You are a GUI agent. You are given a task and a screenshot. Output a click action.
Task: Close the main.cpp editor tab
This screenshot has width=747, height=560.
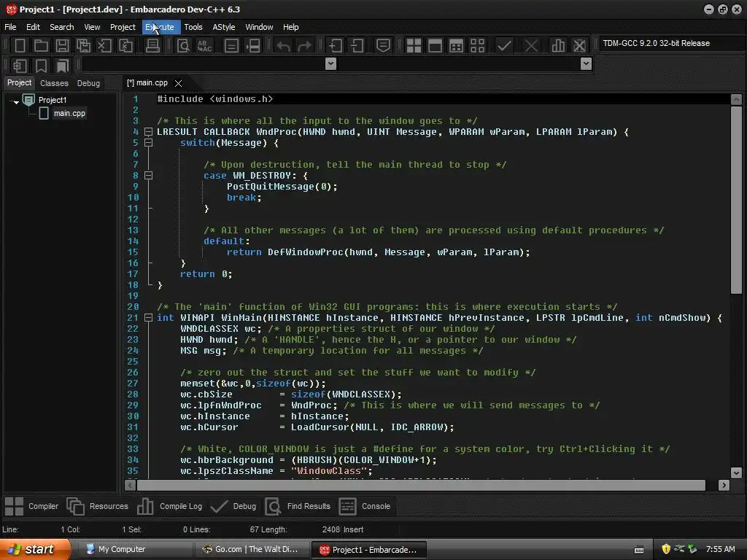(179, 83)
